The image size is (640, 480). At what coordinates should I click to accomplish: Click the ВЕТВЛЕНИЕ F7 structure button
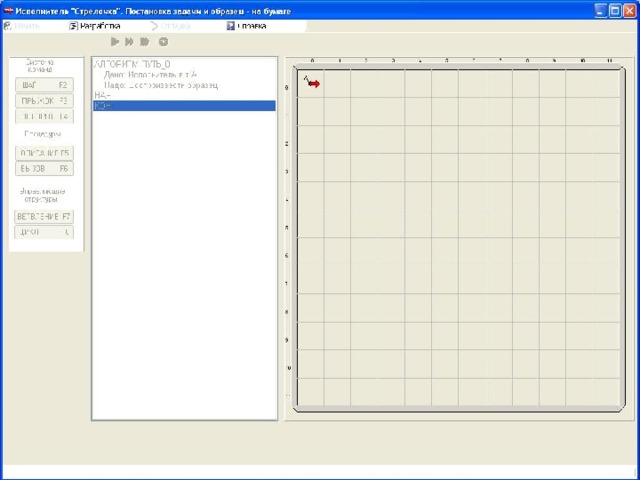[x=44, y=217]
